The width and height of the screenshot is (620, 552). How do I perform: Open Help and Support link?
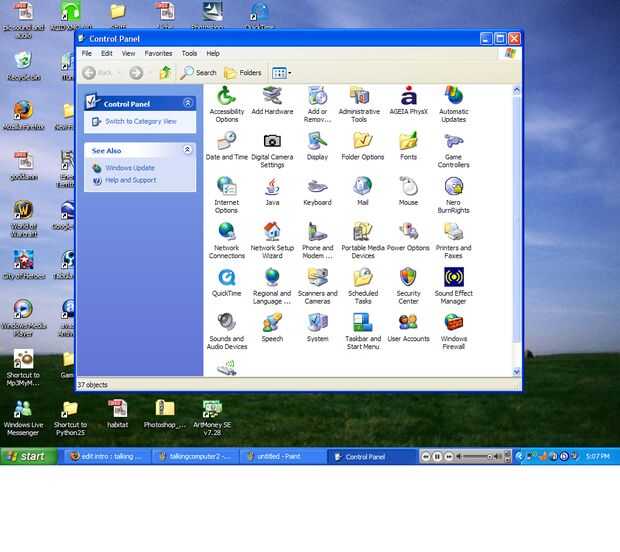pos(130,180)
